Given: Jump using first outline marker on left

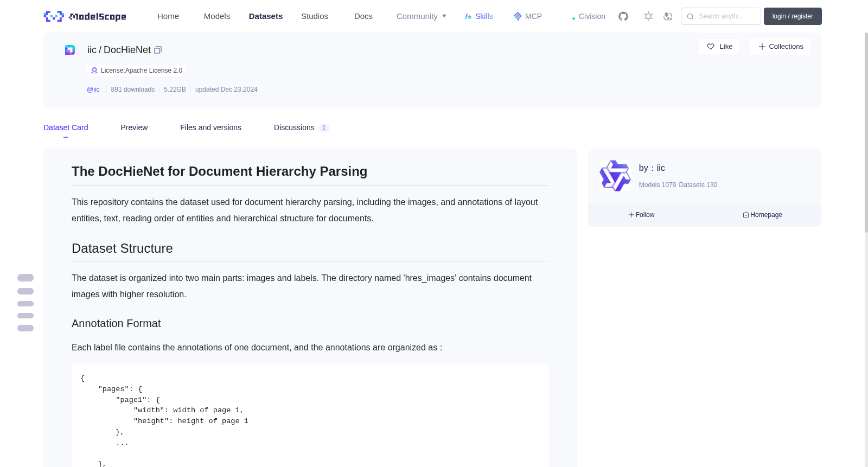Looking at the screenshot, I should coord(25,278).
